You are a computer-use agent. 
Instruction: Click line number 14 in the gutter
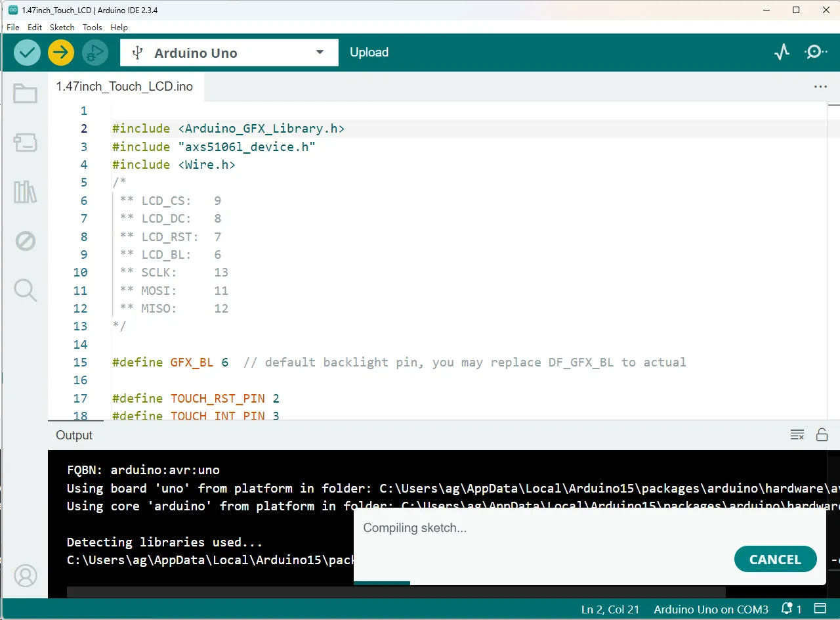(80, 344)
